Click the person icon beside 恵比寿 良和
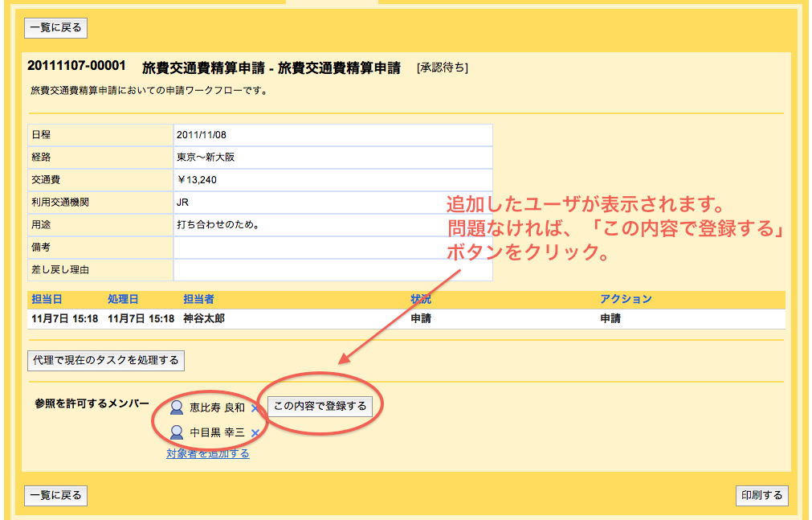Viewport: 812px width, 520px height. [177, 407]
